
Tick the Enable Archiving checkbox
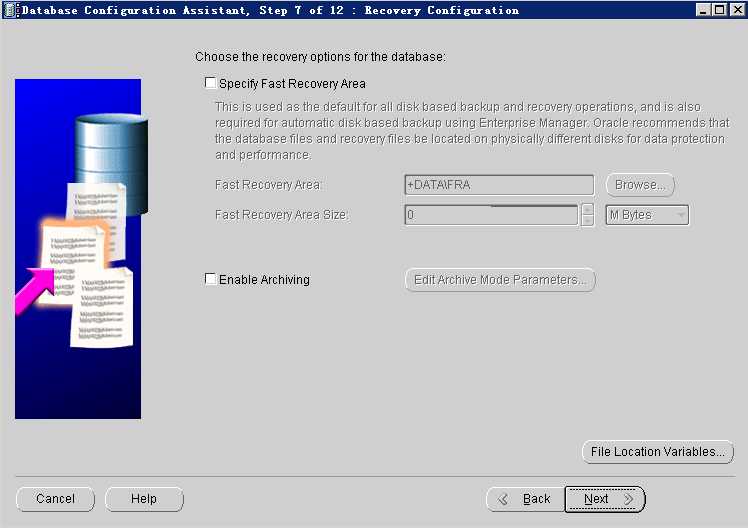210,279
